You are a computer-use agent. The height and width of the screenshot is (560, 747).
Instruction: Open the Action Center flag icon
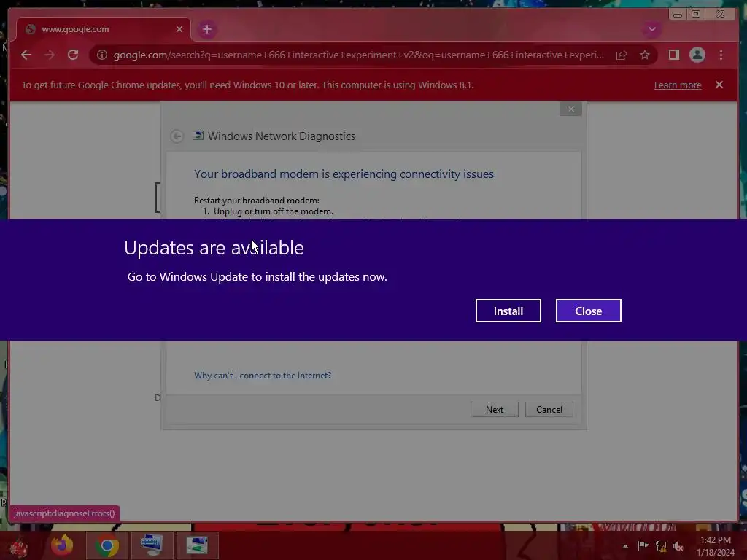click(643, 545)
